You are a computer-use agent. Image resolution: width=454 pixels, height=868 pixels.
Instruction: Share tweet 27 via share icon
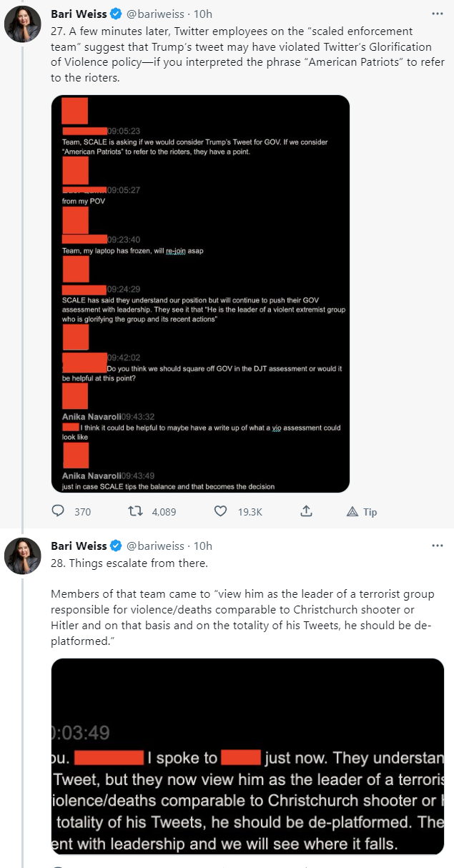[305, 511]
